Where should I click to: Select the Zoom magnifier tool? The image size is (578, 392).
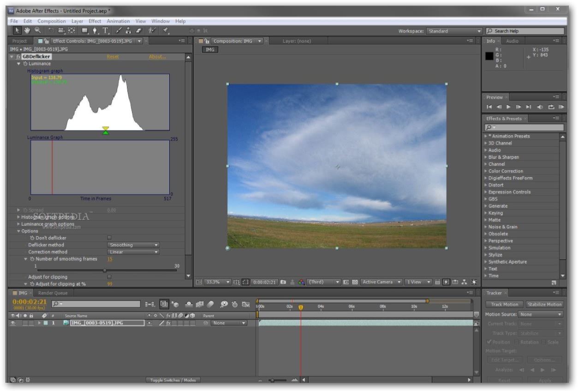pos(37,30)
